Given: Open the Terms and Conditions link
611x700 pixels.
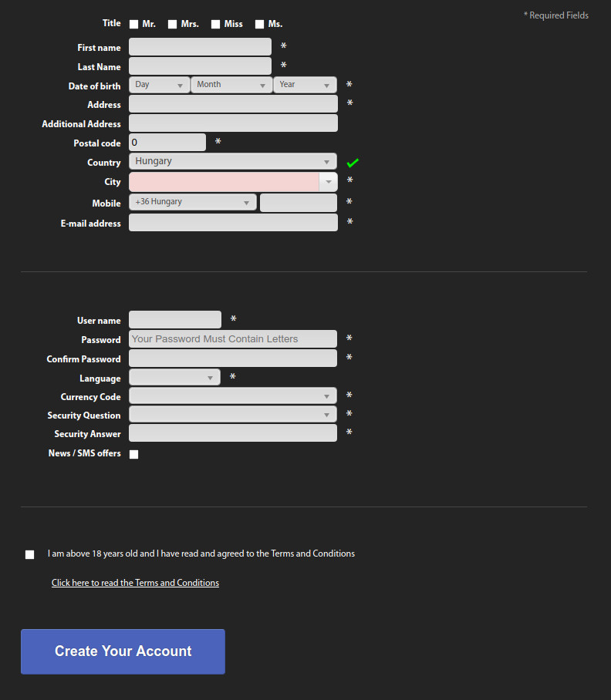Looking at the screenshot, I should 135,583.
